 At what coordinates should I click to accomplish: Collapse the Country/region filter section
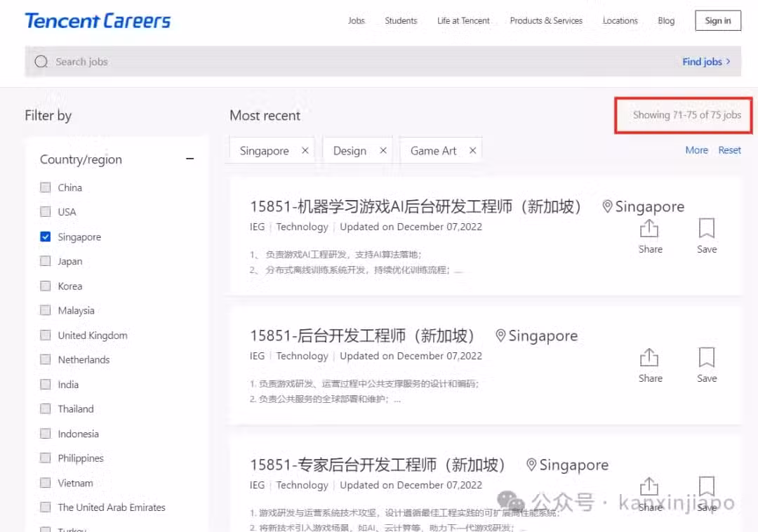(x=190, y=159)
